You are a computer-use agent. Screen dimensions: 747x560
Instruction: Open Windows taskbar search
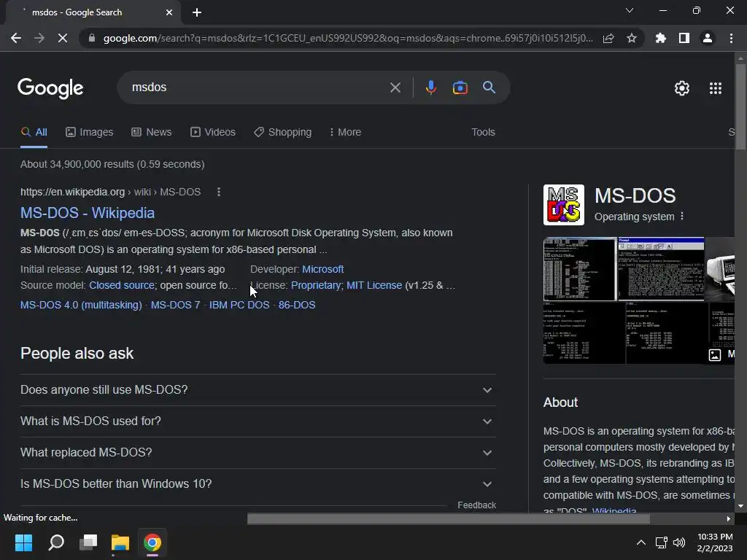(x=56, y=542)
